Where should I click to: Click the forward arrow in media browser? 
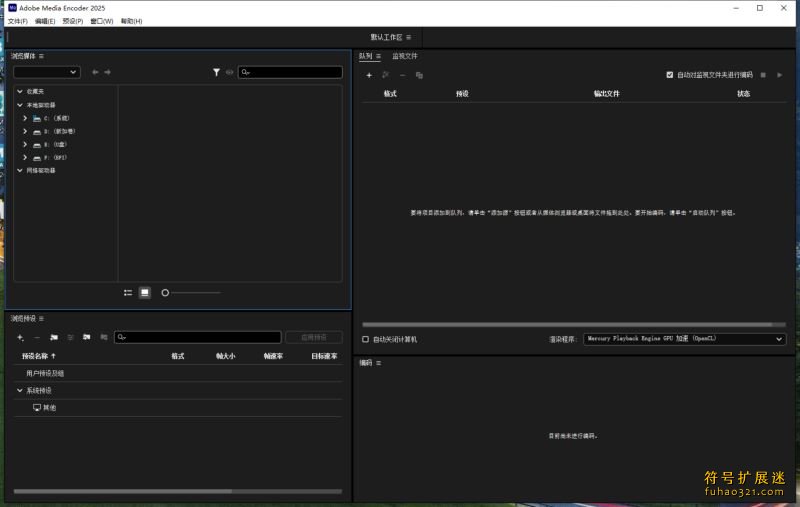pos(108,72)
